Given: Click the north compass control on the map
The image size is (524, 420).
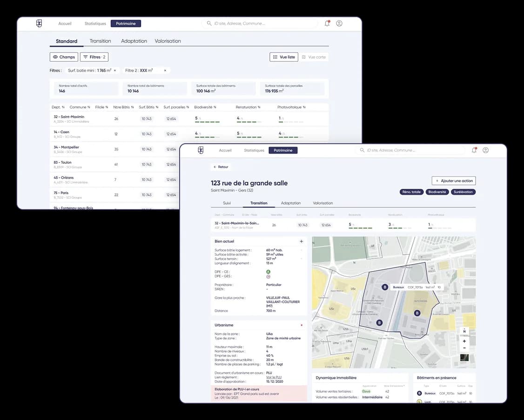Looking at the screenshot, I should [464, 331].
